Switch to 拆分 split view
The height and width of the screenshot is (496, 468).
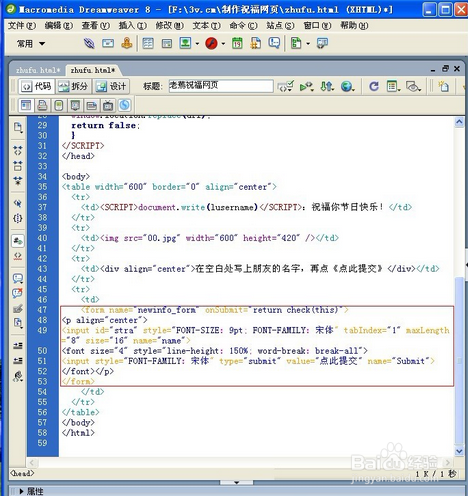(73, 87)
